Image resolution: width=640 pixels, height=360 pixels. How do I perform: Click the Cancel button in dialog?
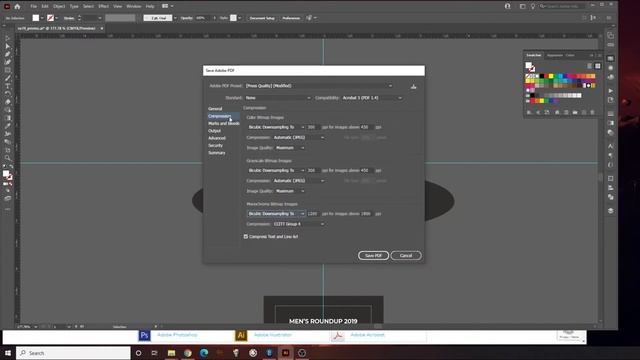406,256
